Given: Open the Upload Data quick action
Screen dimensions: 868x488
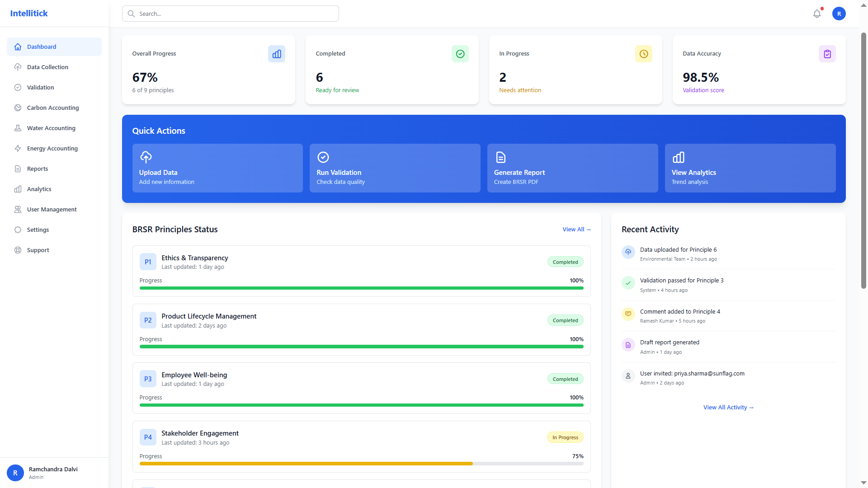Looking at the screenshot, I should (217, 168).
